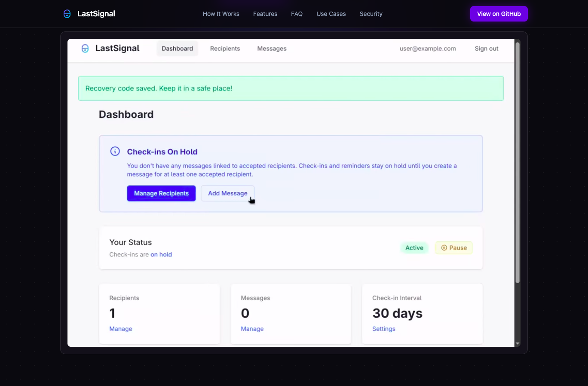Click the green Active status badge
This screenshot has width=588, height=386.
tap(414, 248)
